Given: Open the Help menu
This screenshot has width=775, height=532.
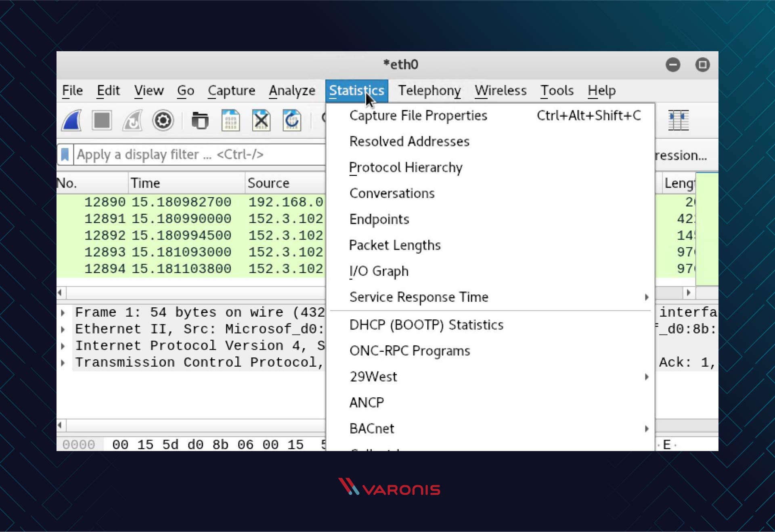Looking at the screenshot, I should point(601,91).
